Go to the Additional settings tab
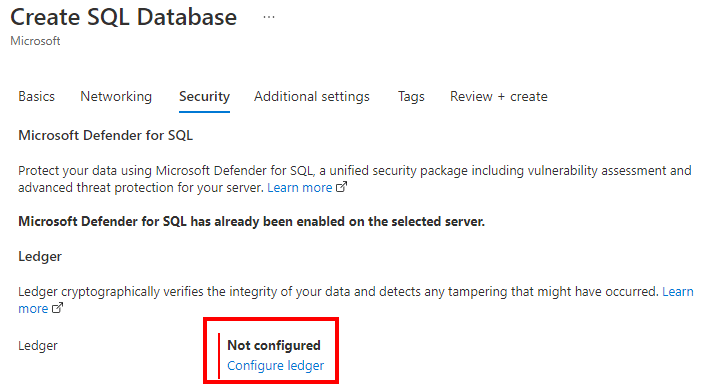Image resolution: width=713 pixels, height=388 pixels. [x=311, y=96]
